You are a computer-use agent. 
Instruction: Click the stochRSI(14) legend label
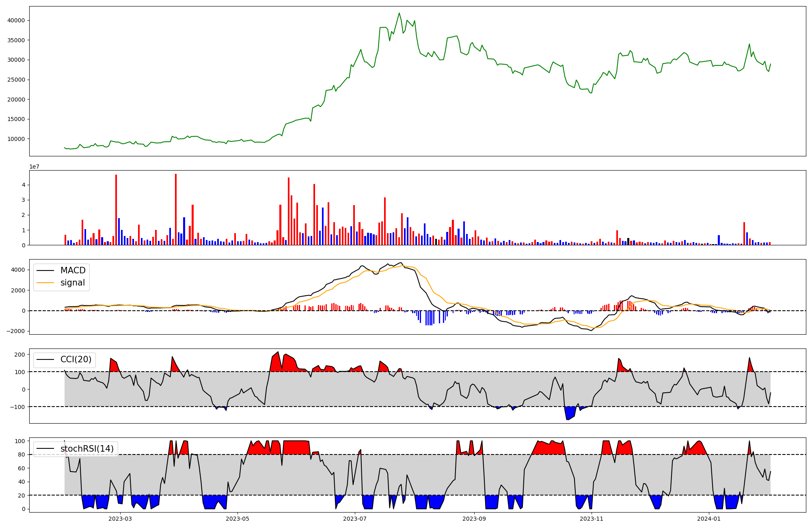click(x=87, y=449)
